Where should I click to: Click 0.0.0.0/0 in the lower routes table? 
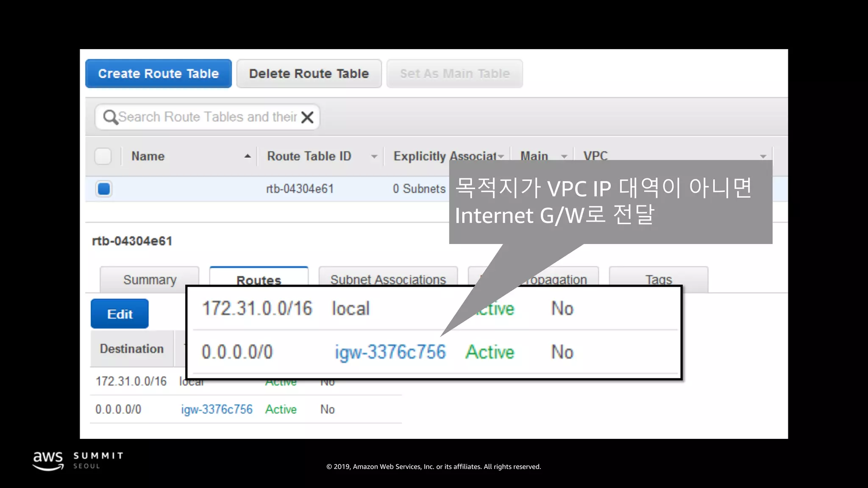point(118,410)
